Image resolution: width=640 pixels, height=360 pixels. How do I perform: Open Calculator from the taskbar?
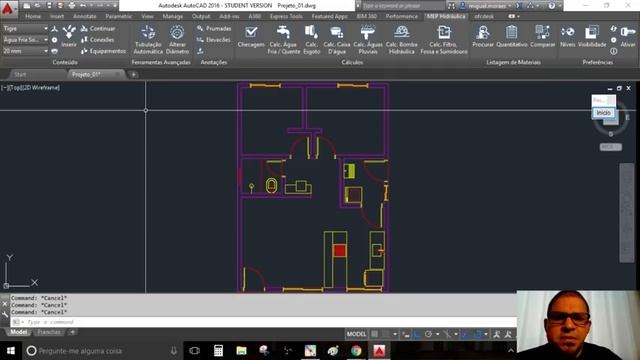click(218, 351)
